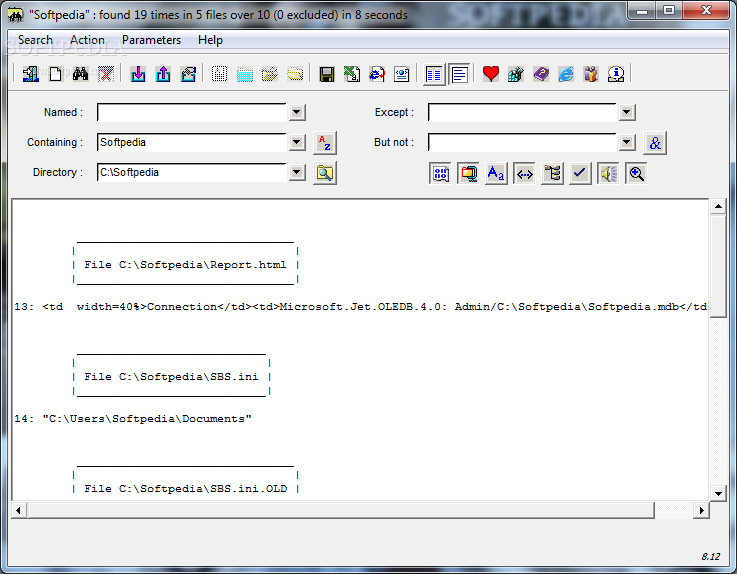737x574 pixels.
Task: Toggle whole word arrows option
Action: tap(525, 174)
